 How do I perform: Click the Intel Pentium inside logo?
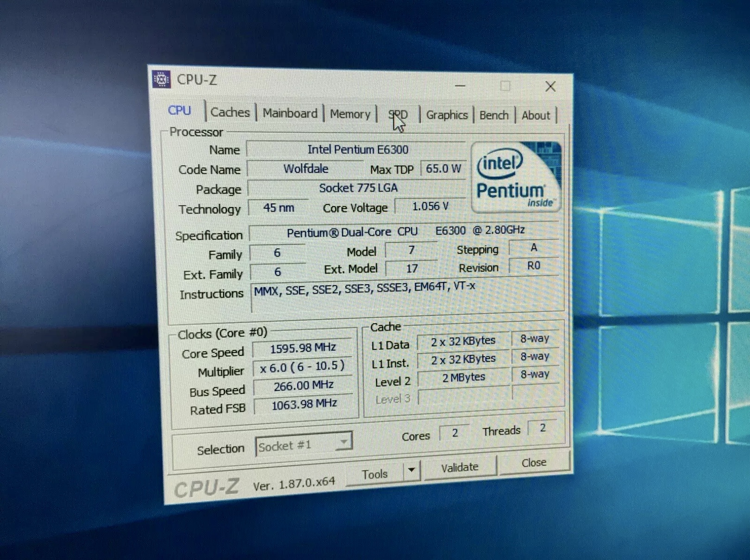(517, 177)
